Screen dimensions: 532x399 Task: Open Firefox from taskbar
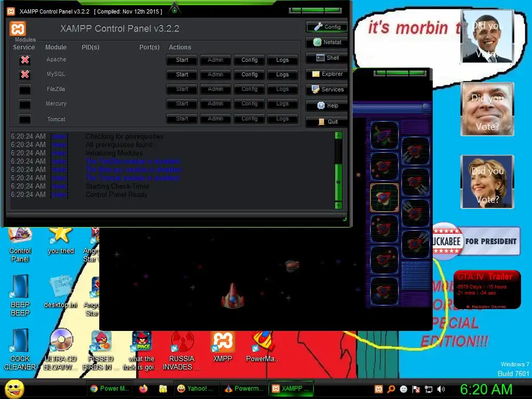click(143, 389)
